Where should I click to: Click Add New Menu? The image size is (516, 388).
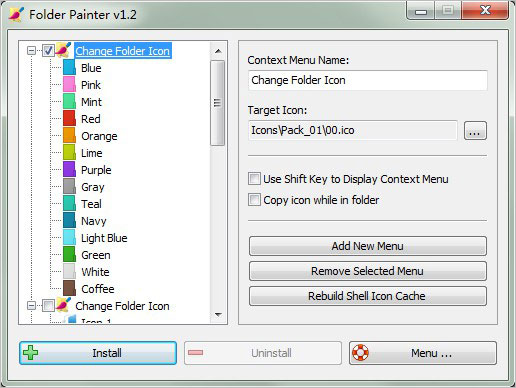(368, 246)
